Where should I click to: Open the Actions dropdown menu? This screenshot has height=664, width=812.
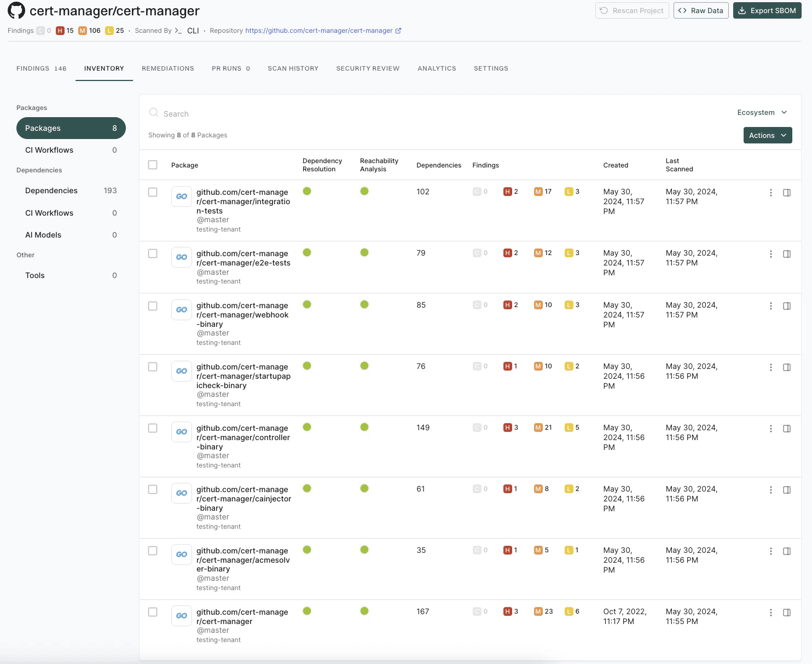767,135
